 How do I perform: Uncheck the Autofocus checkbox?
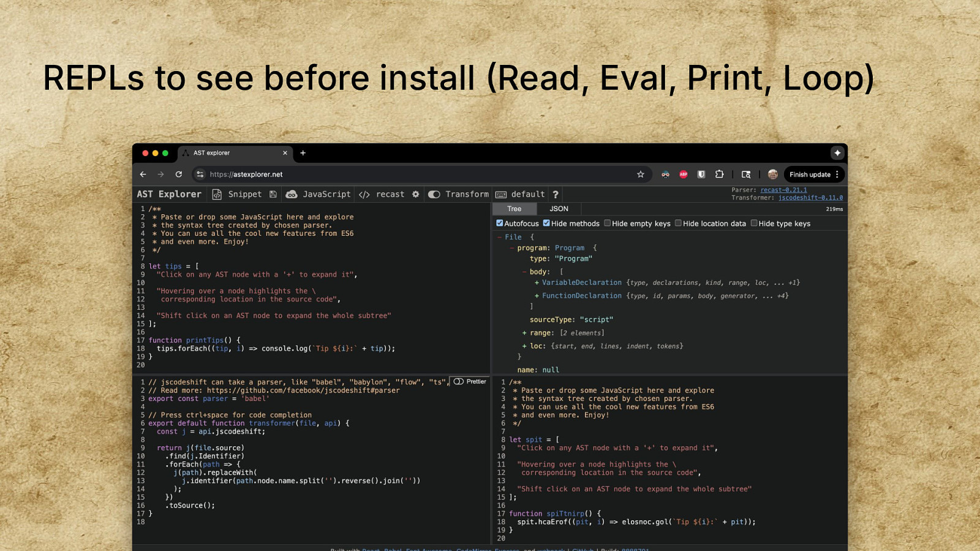[x=500, y=223]
